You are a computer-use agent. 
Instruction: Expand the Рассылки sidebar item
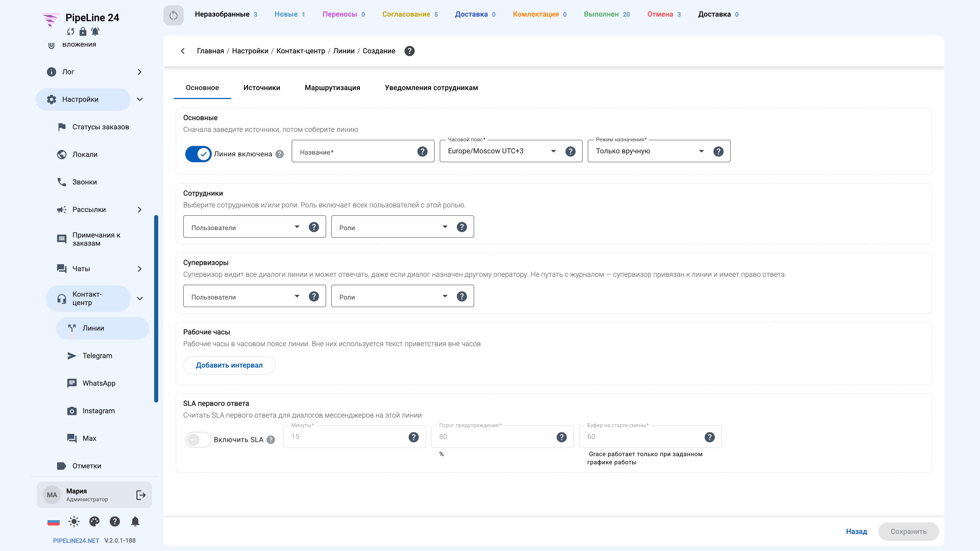(140, 210)
